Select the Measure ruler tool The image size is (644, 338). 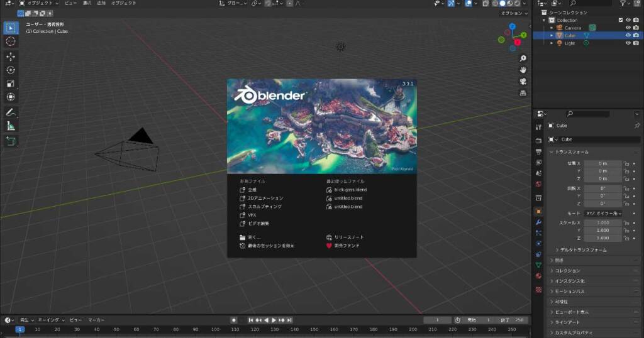[11, 126]
